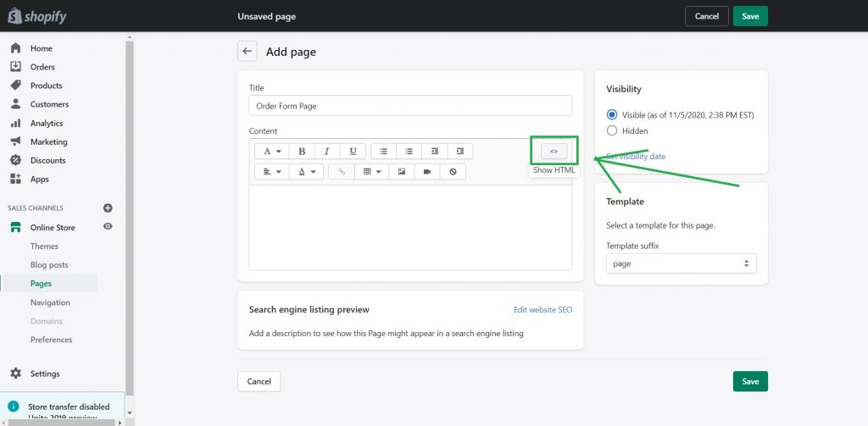Viewport: 868px width, 426px height.
Task: Click the Show HTML button
Action: click(x=554, y=152)
